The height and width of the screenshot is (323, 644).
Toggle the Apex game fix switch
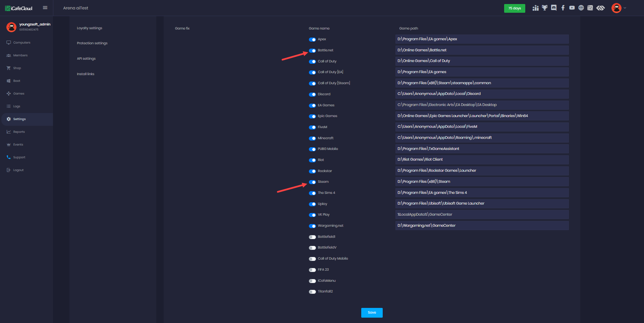tap(312, 40)
